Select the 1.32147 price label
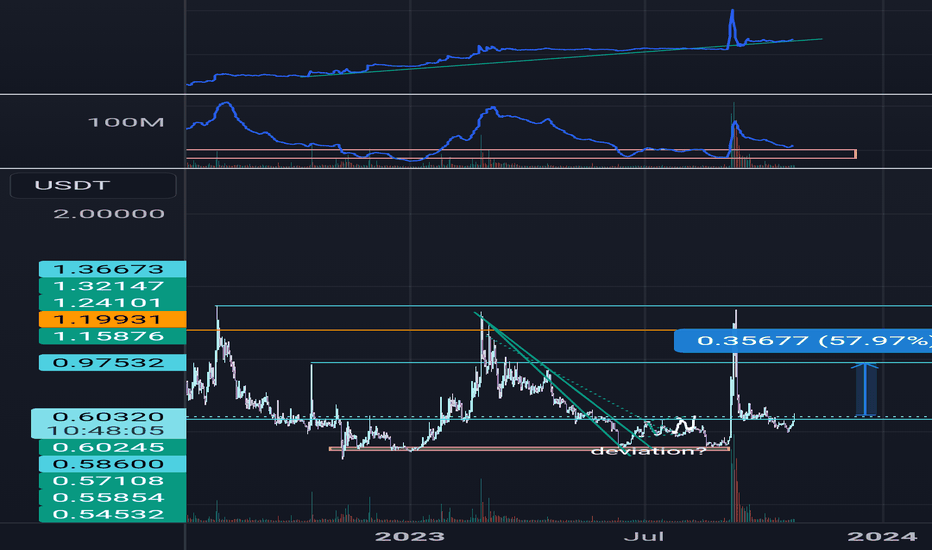The image size is (932, 550). pyautogui.click(x=112, y=285)
